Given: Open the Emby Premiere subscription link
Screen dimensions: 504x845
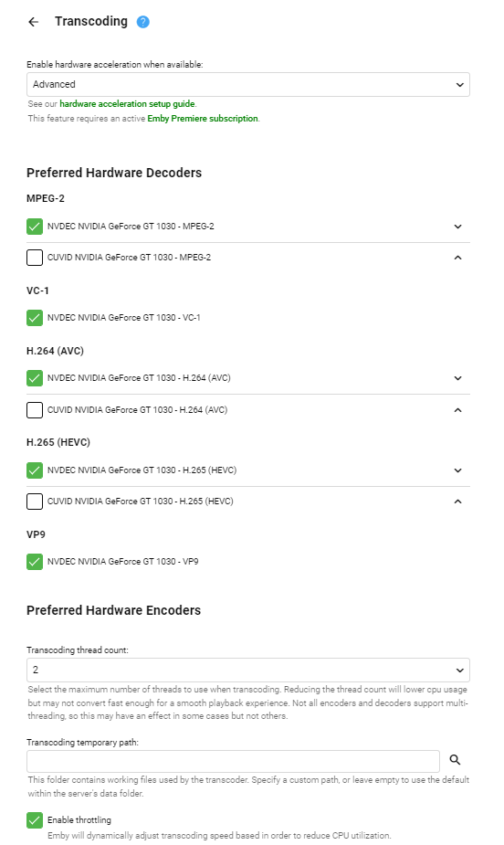Looking at the screenshot, I should (203, 119).
